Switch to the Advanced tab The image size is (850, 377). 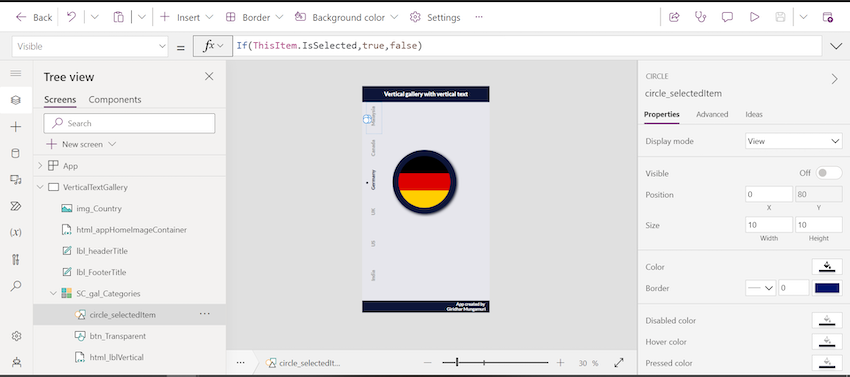[x=712, y=114]
